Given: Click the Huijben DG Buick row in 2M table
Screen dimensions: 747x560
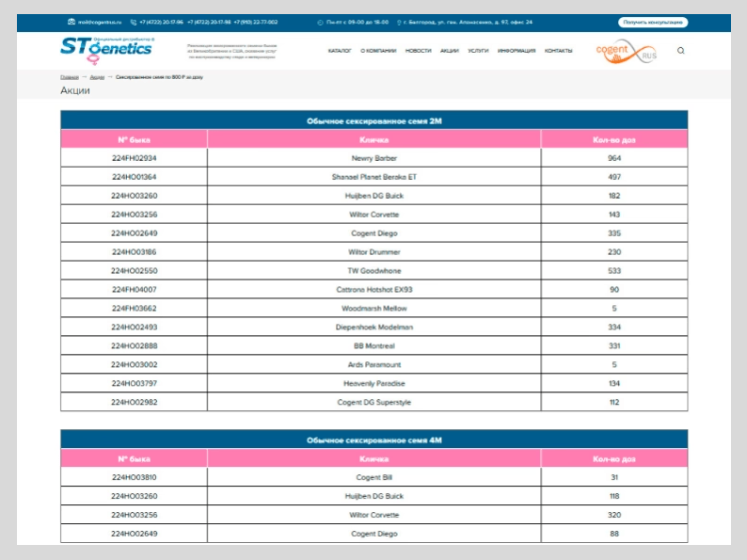Looking at the screenshot, I should [374, 196].
